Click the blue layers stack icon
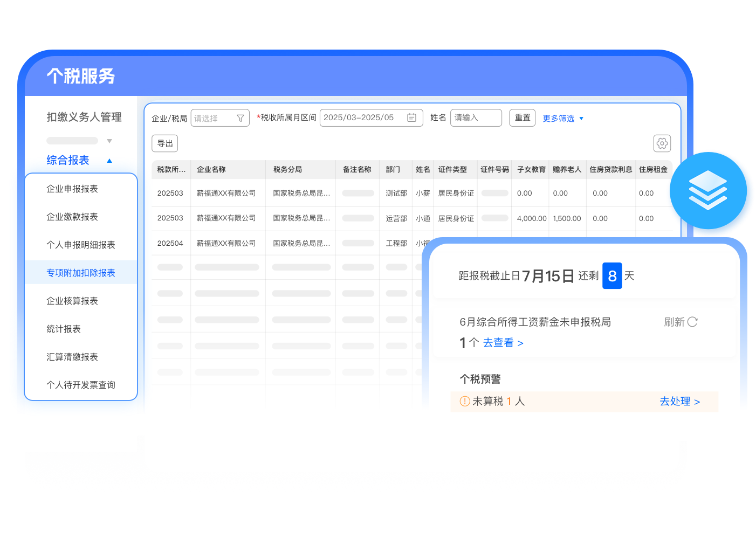This screenshot has height=539, width=756. pyautogui.click(x=707, y=190)
